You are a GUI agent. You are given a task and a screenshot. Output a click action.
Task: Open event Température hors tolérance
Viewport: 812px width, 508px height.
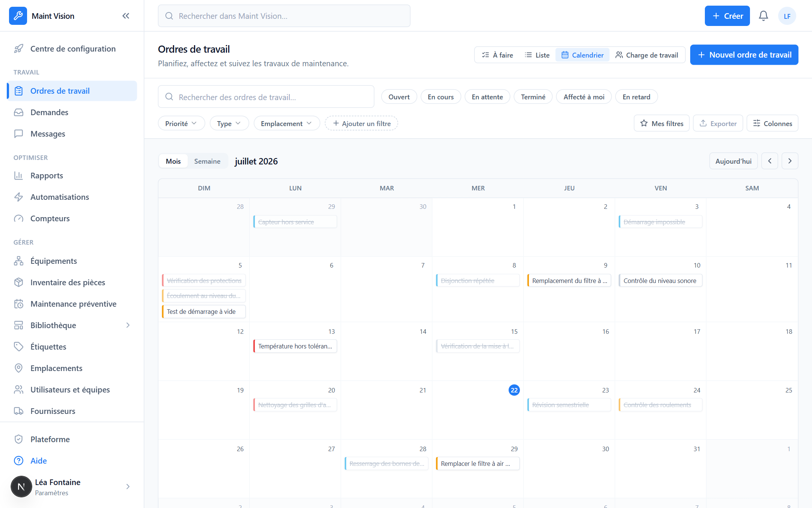[x=295, y=346]
